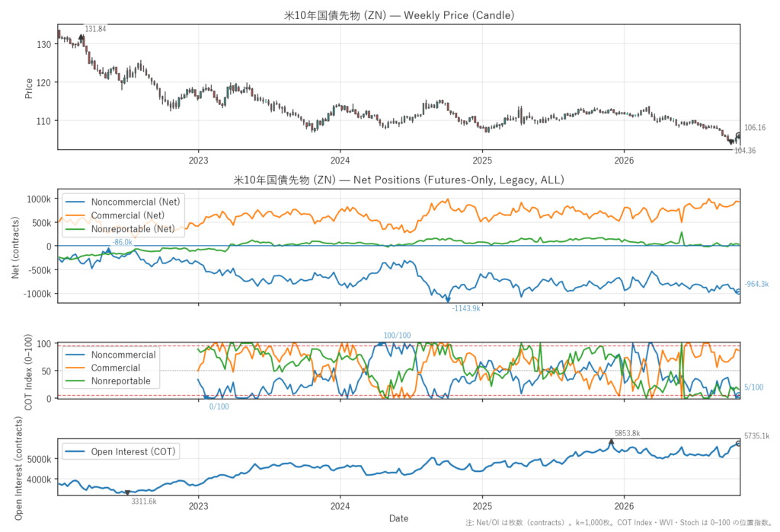Select Nonreportable (Net) legend entry
Image resolution: width=780 pixels, height=532 pixels.
click(133, 229)
